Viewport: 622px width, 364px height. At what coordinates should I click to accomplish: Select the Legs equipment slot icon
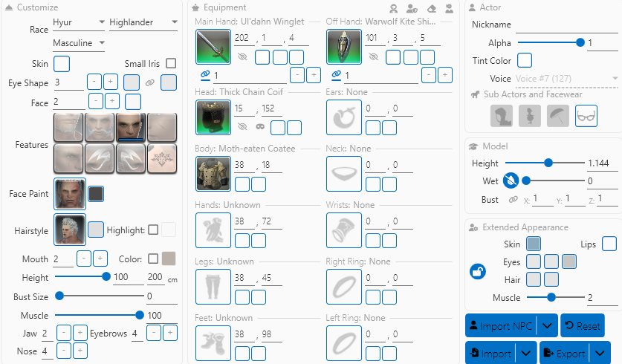213,287
